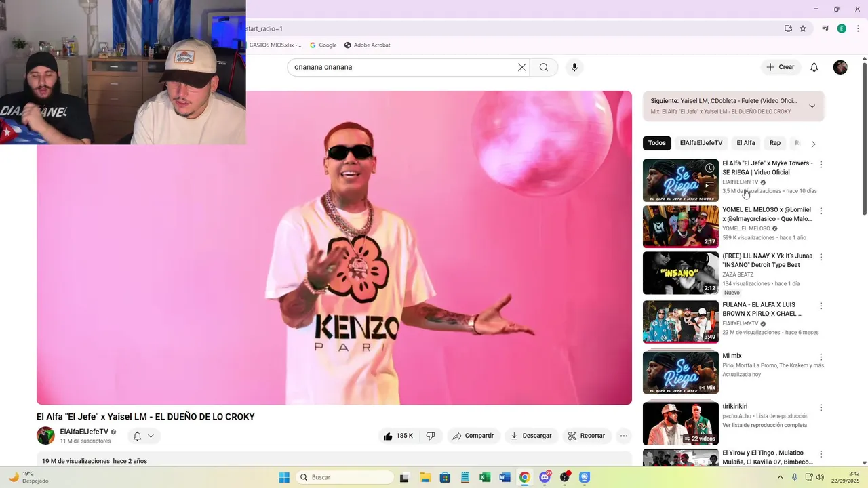
Task: Dislike the video with thumbs-down
Action: 431,436
